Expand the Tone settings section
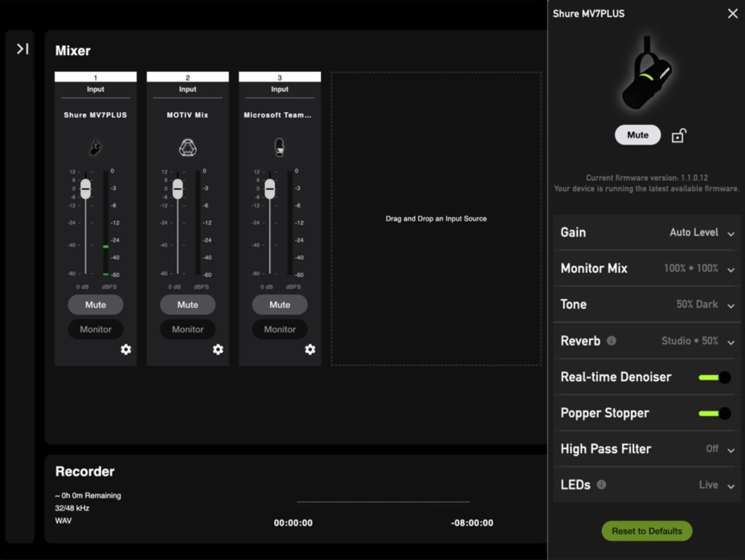This screenshot has height=560, width=745. point(730,305)
